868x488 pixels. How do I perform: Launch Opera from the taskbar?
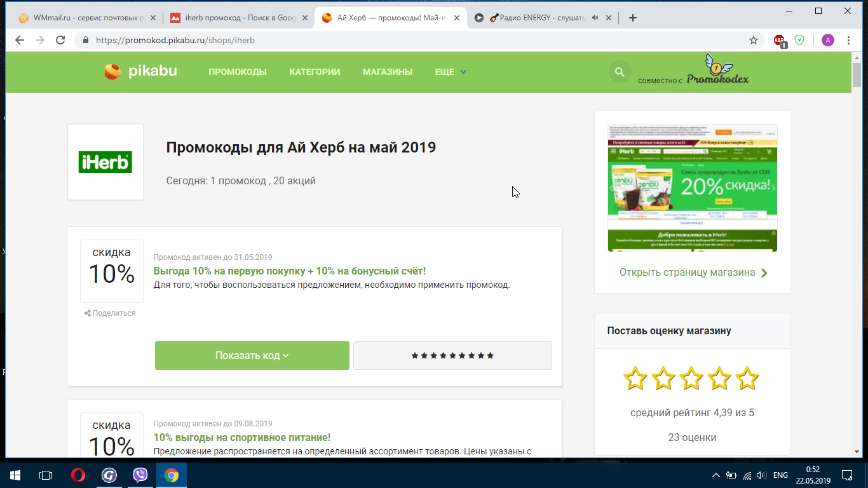[x=78, y=475]
